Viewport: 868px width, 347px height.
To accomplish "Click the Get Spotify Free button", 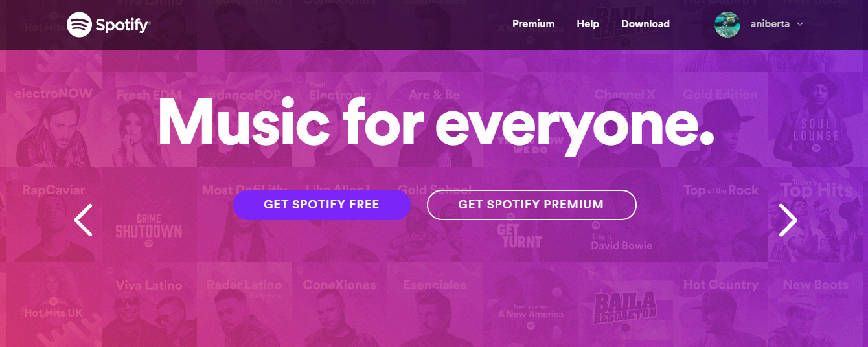I will [x=322, y=205].
